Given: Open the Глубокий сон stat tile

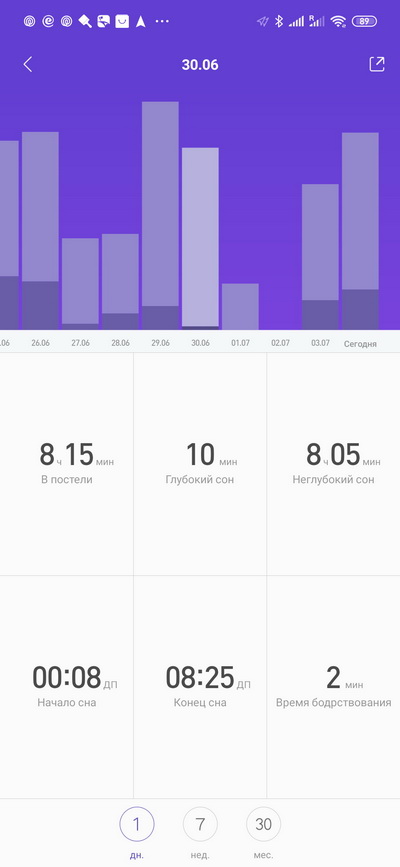Looking at the screenshot, I should click(200, 464).
